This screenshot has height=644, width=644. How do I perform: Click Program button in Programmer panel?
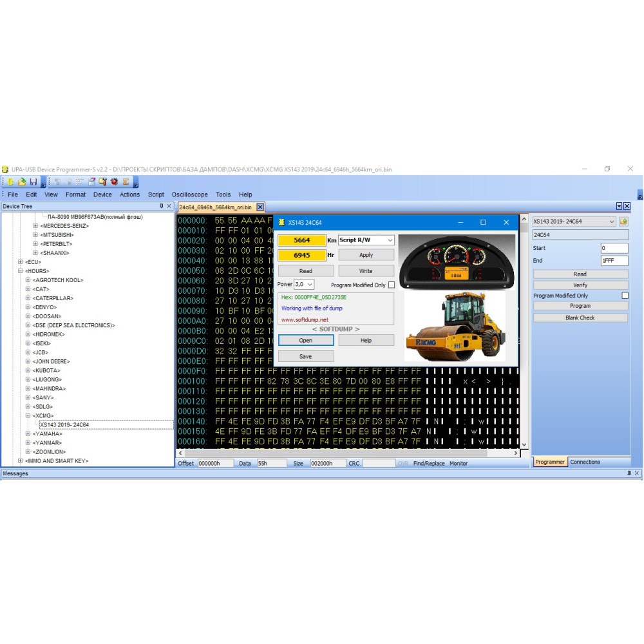click(x=580, y=305)
